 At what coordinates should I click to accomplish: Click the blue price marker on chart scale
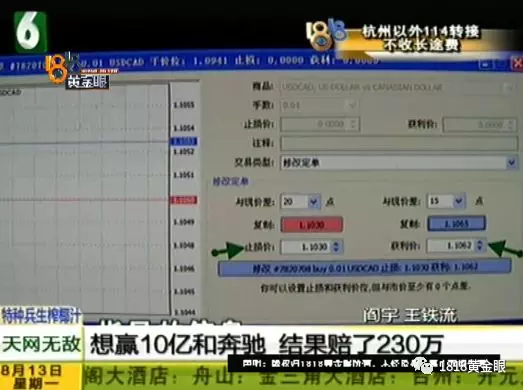[184, 141]
